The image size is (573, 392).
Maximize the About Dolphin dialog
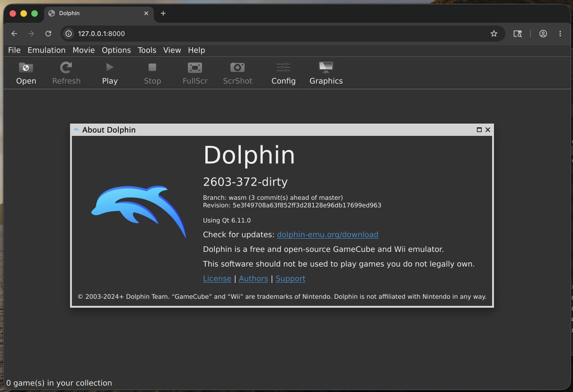[x=479, y=130]
